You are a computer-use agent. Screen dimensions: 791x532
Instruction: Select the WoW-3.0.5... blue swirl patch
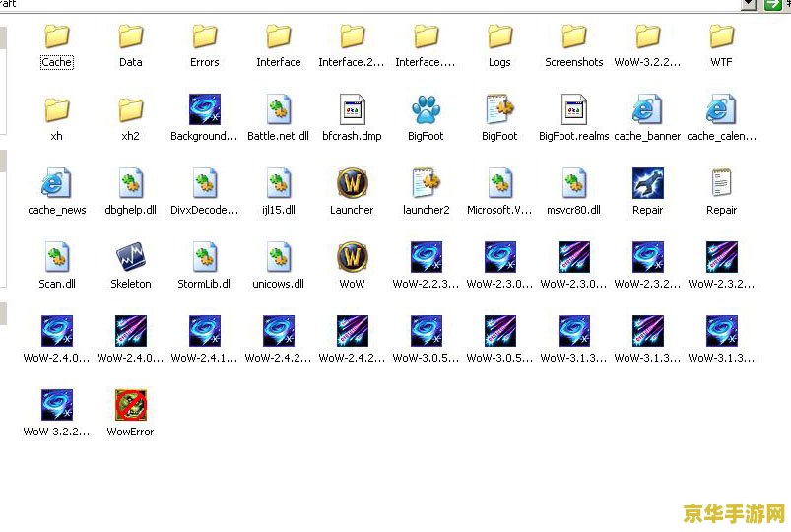pyautogui.click(x=427, y=331)
